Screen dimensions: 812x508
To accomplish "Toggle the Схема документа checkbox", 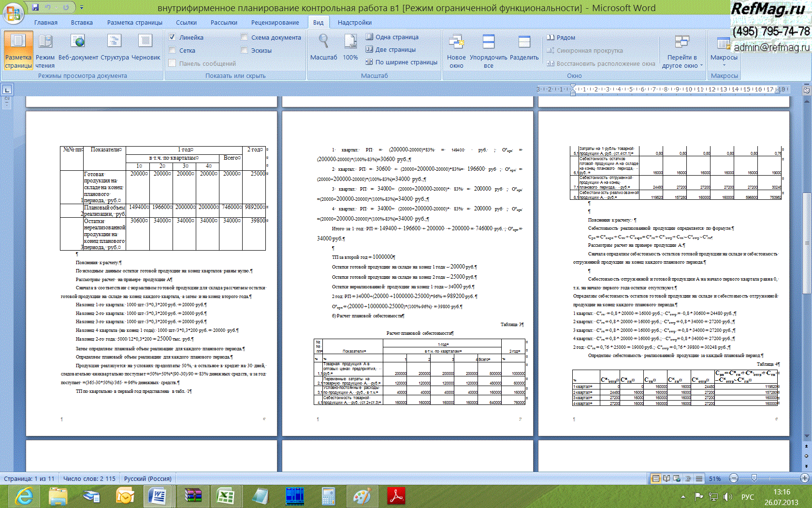I will 245,37.
